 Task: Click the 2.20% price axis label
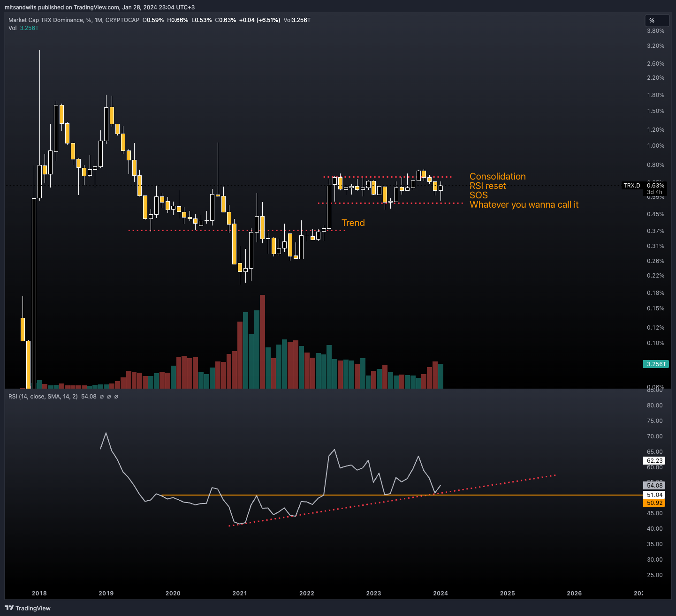656,78
